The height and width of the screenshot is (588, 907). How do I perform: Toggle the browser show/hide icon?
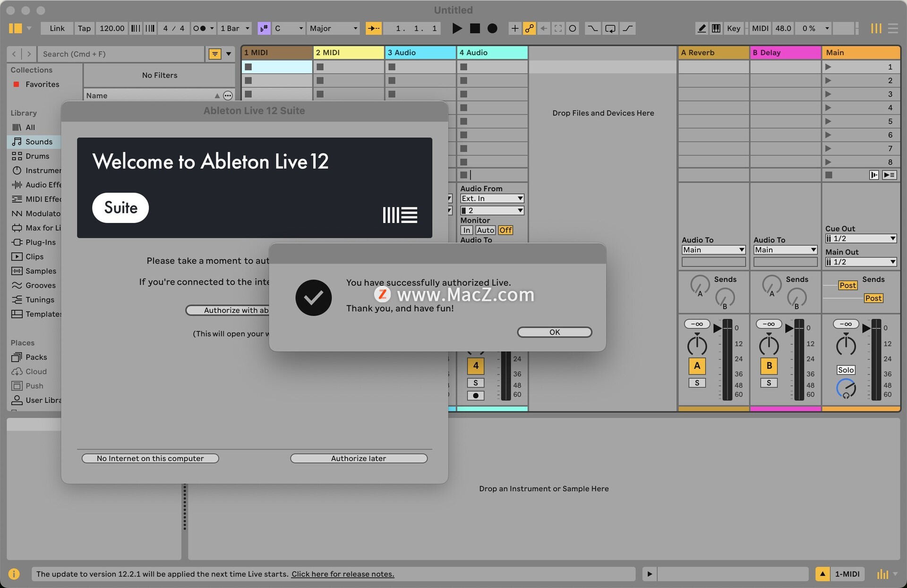pyautogui.click(x=15, y=28)
